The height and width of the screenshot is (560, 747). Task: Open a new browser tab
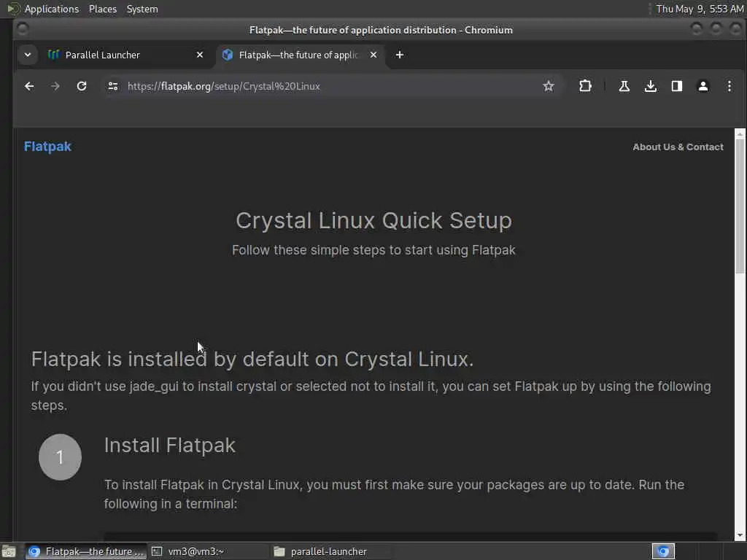[400, 55]
